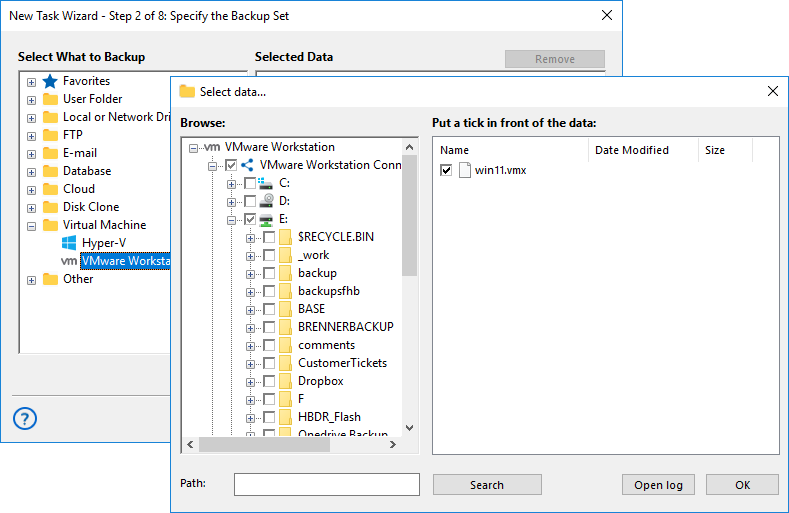Click the win11.vmx file icon
The width and height of the screenshot is (789, 513).
pos(465,170)
